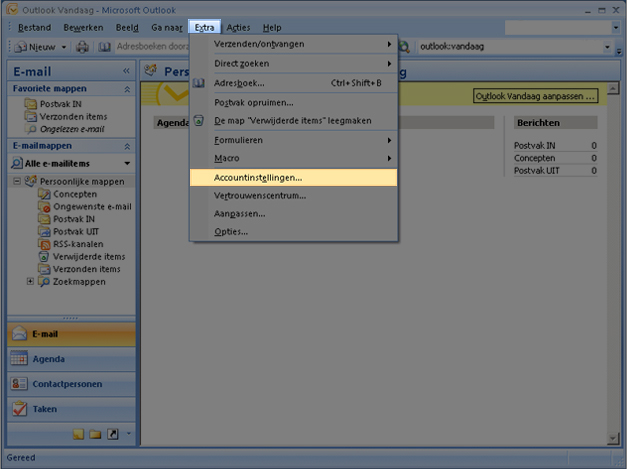
Task: Click the scrollbar down arrow in Outlook Vandaag
Action: [613, 439]
